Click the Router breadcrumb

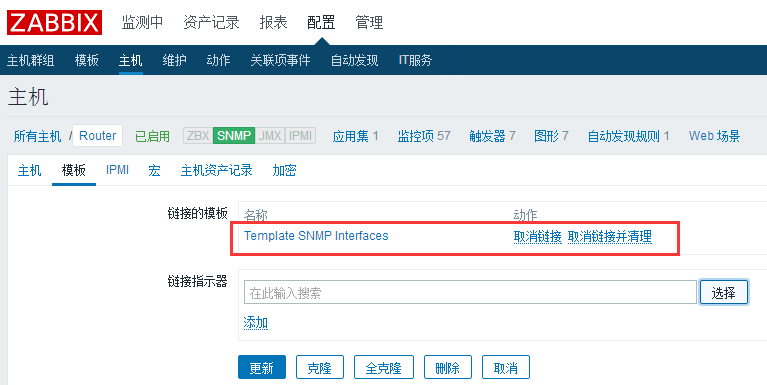click(97, 136)
